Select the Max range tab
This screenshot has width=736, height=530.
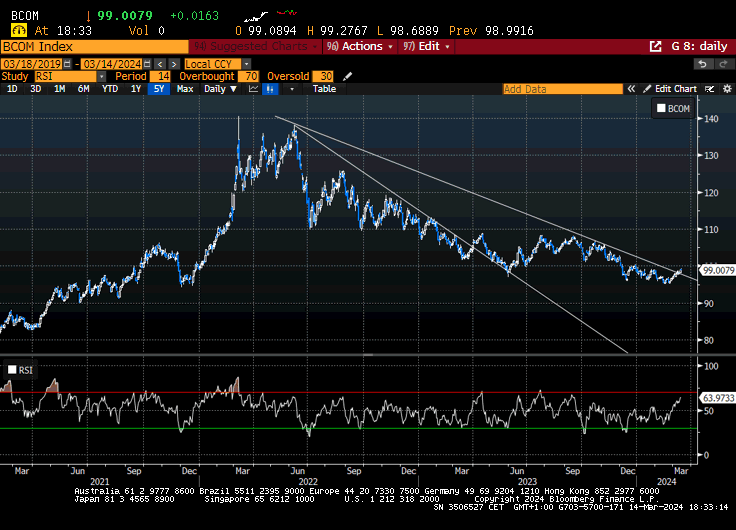185,89
